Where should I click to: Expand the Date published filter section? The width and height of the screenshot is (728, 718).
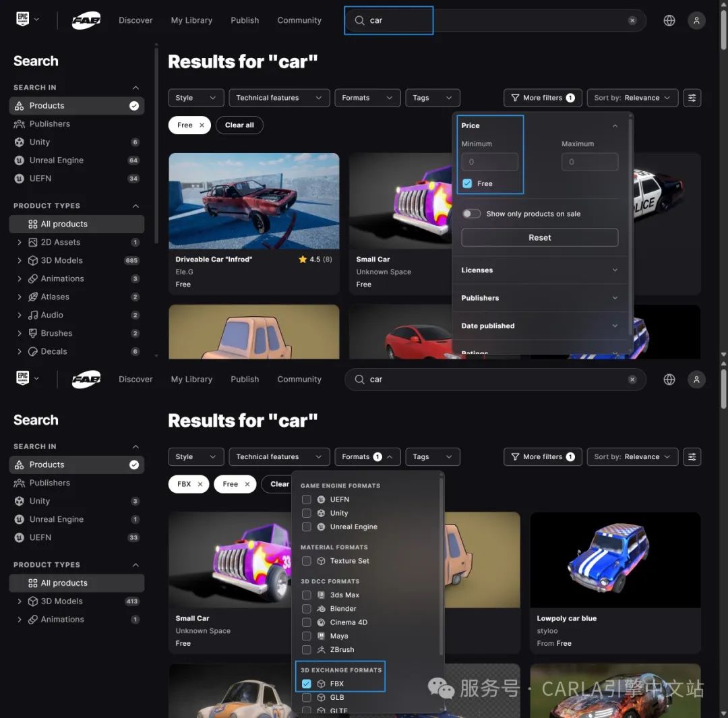point(539,326)
